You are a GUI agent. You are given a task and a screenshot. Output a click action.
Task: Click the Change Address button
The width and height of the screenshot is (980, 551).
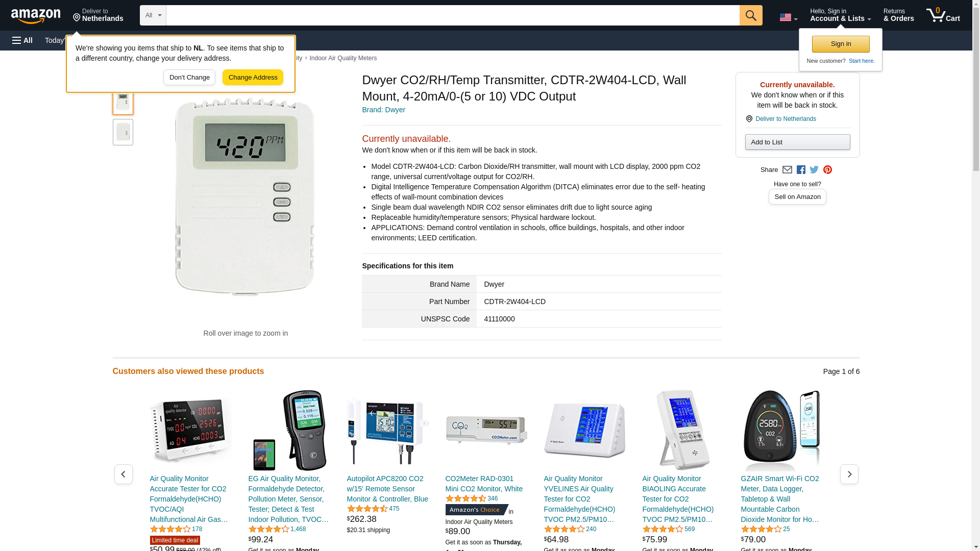coord(253,78)
